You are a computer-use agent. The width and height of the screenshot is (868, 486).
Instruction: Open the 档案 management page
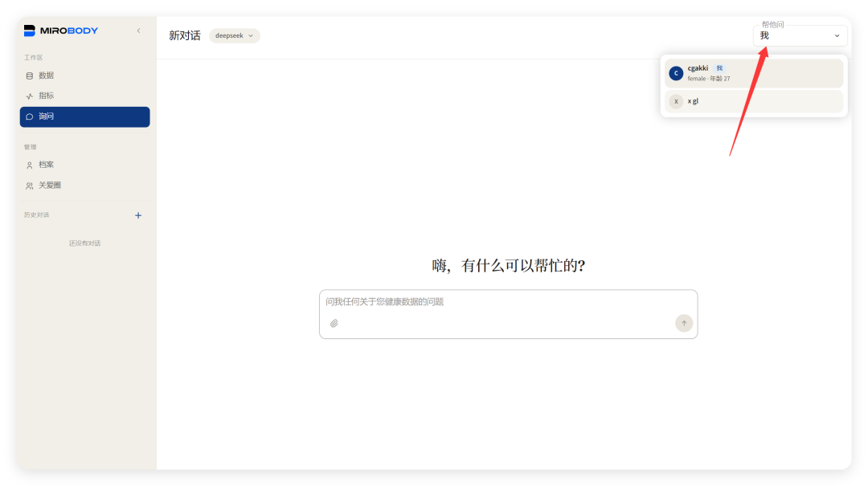(84, 165)
